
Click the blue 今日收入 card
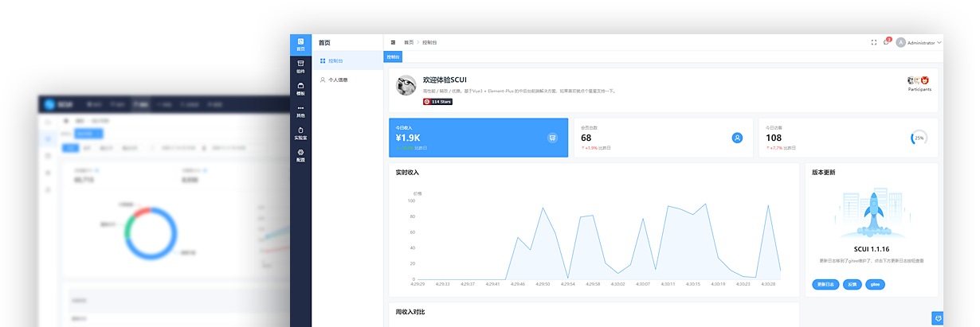[x=478, y=138]
